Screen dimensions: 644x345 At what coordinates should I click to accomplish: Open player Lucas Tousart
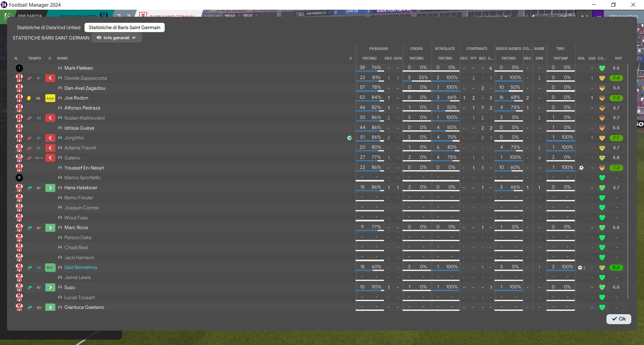click(x=79, y=297)
